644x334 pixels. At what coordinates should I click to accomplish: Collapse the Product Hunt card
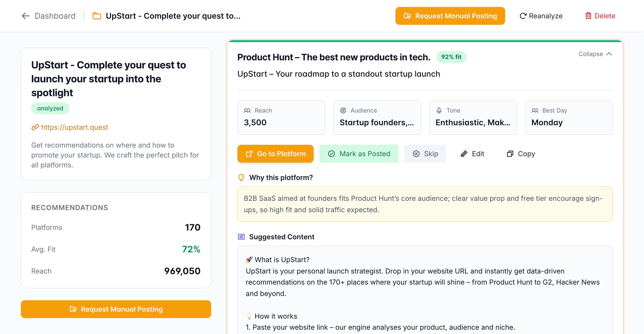[591, 54]
